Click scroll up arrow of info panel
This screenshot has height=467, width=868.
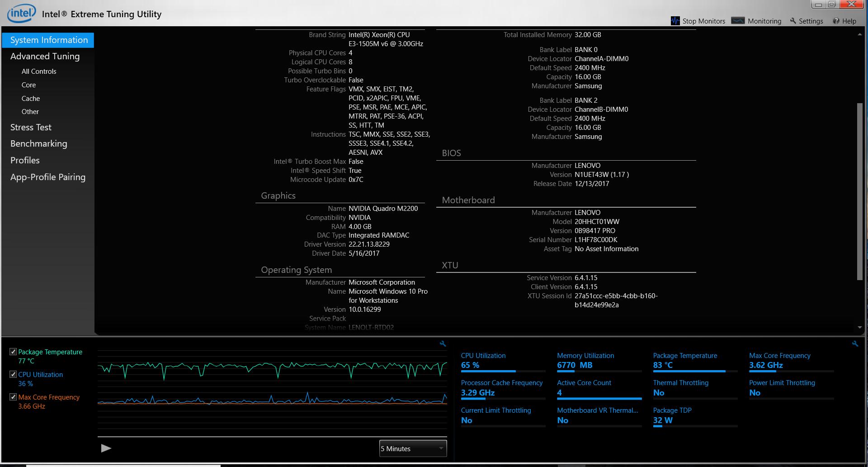[859, 35]
